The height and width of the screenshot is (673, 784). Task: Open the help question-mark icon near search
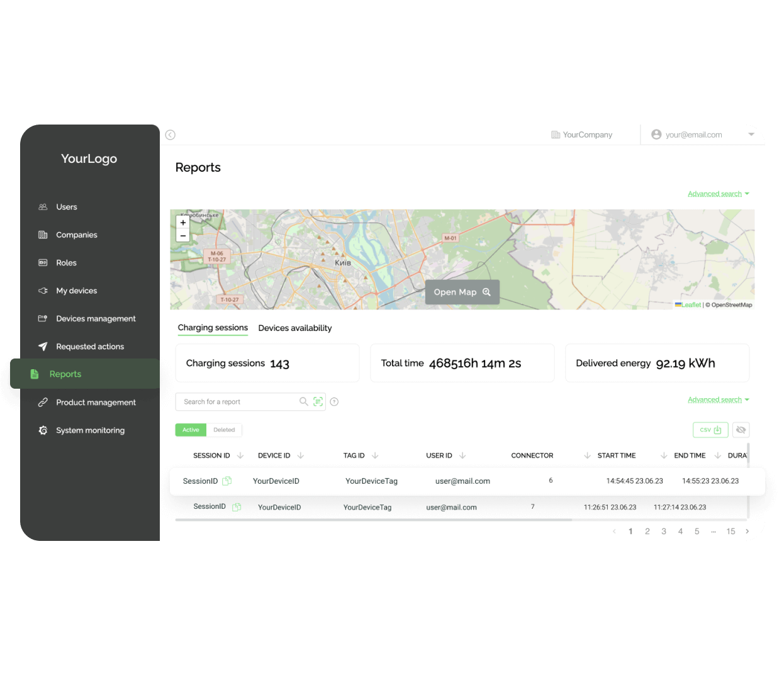[334, 401]
